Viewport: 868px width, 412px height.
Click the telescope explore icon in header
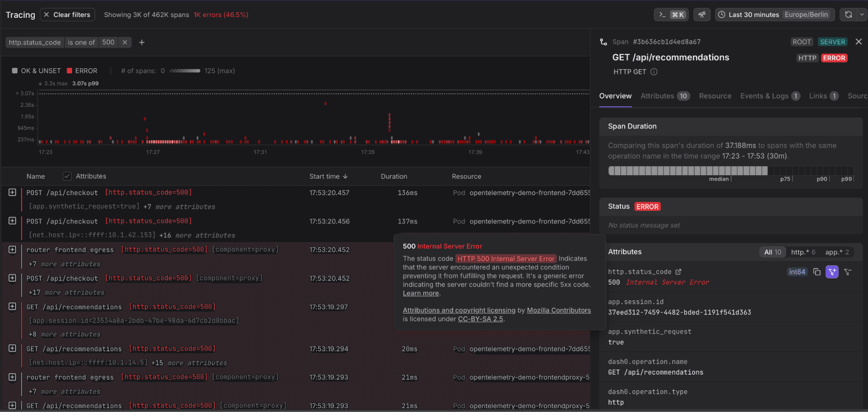(702, 15)
